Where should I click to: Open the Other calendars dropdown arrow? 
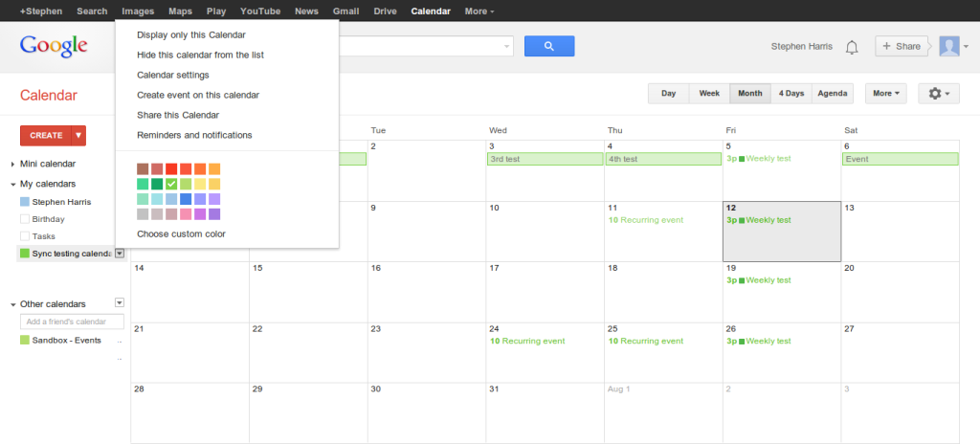click(x=120, y=302)
